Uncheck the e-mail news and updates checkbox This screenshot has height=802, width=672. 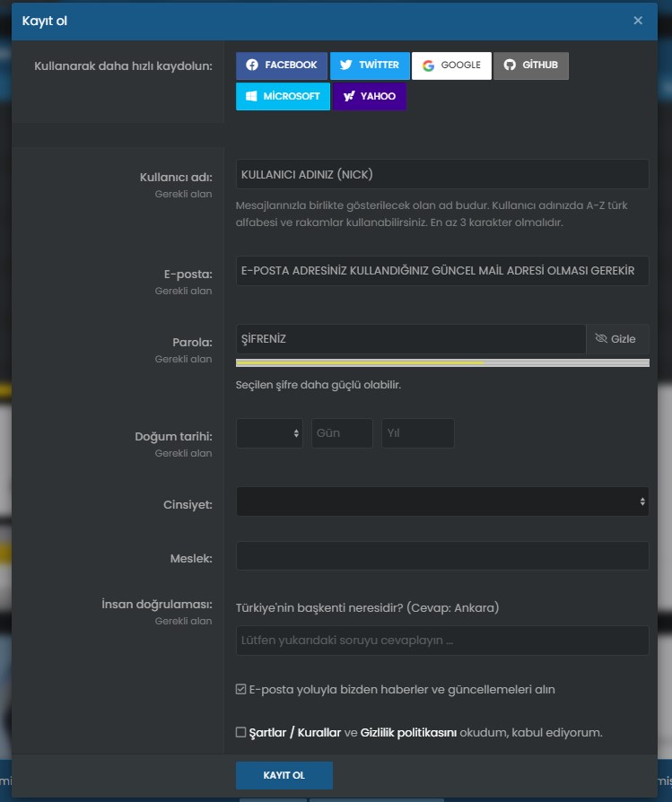[x=240, y=689]
